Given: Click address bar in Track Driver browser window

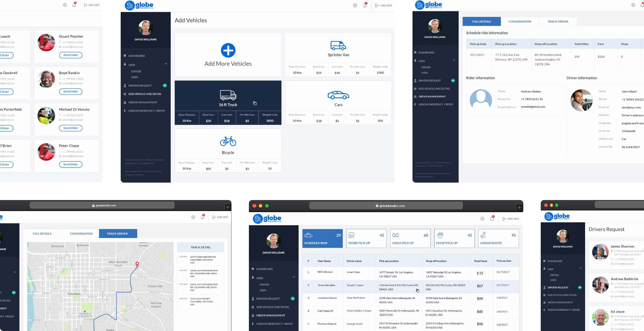Looking at the screenshot, I should 102,205.
